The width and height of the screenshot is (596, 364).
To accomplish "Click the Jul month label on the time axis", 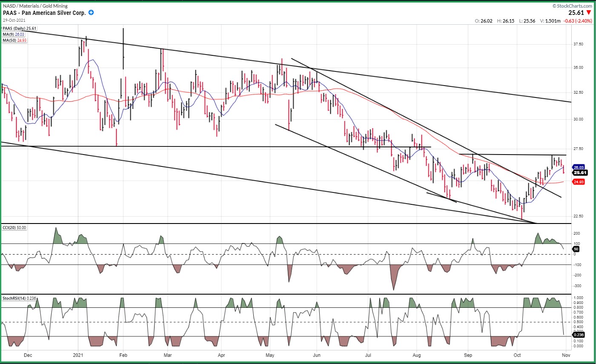I will [x=368, y=355].
